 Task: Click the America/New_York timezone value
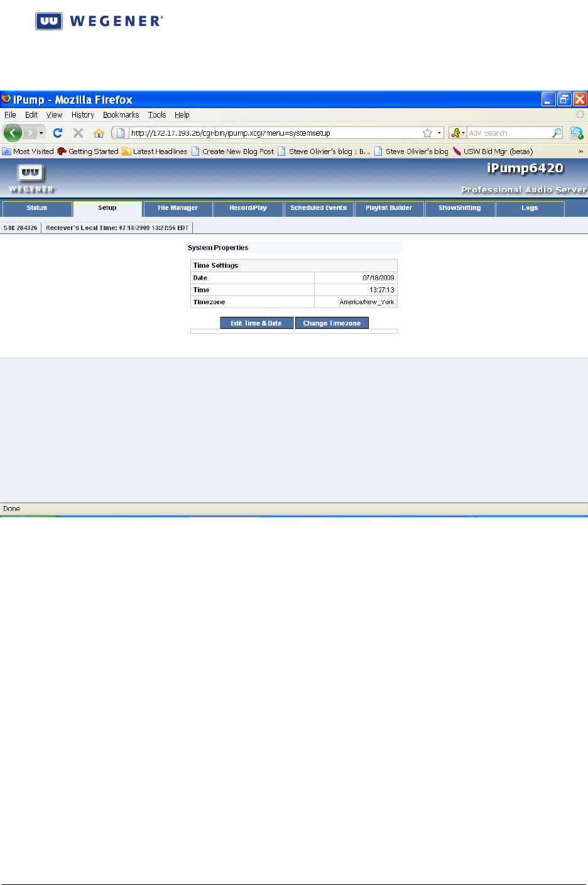[x=367, y=302]
